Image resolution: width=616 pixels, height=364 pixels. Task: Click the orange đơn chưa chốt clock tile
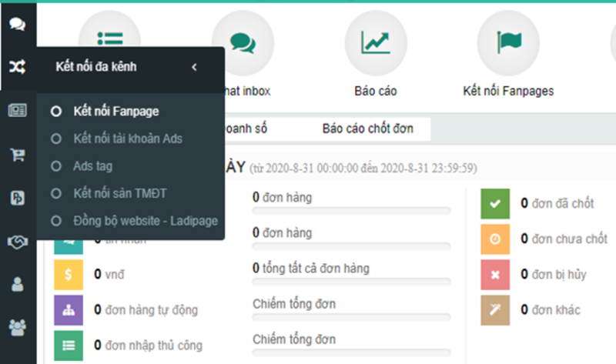click(x=495, y=239)
